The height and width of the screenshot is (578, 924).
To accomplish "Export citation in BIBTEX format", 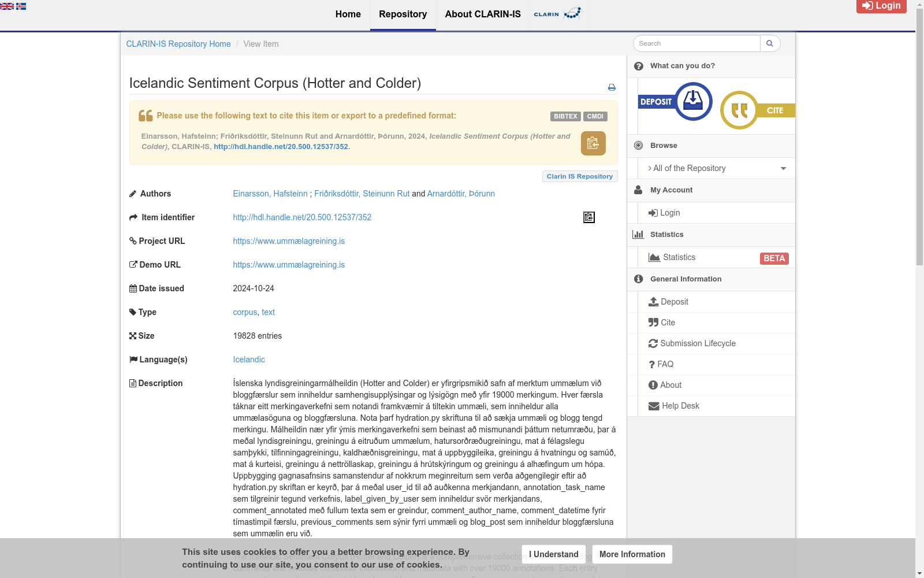I will point(565,116).
